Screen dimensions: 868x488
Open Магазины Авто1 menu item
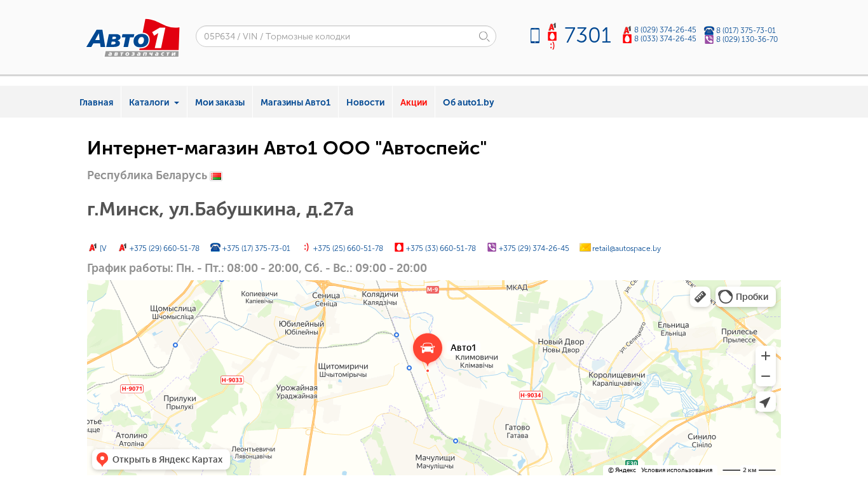(295, 102)
